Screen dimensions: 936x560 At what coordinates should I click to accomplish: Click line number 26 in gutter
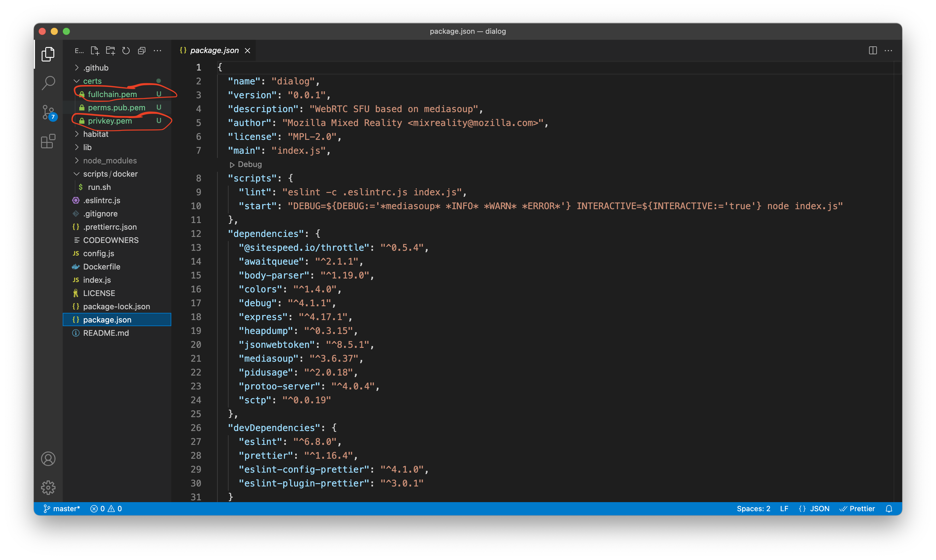pyautogui.click(x=196, y=428)
